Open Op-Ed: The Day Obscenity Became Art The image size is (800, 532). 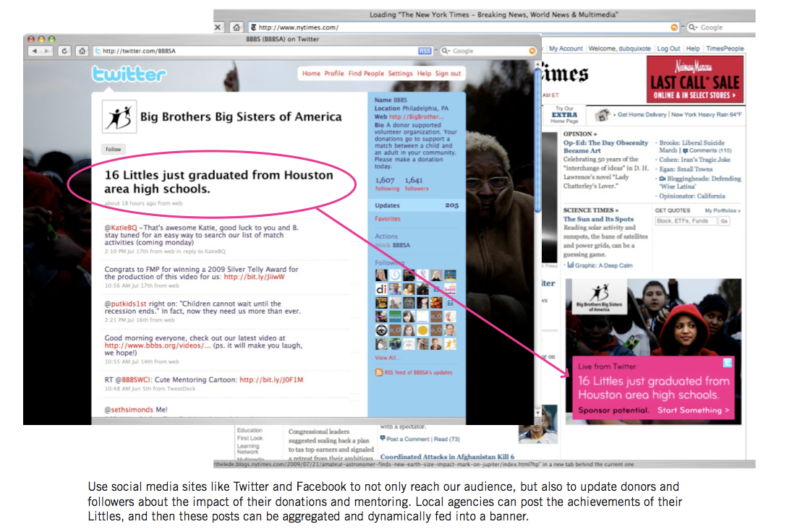pos(605,147)
